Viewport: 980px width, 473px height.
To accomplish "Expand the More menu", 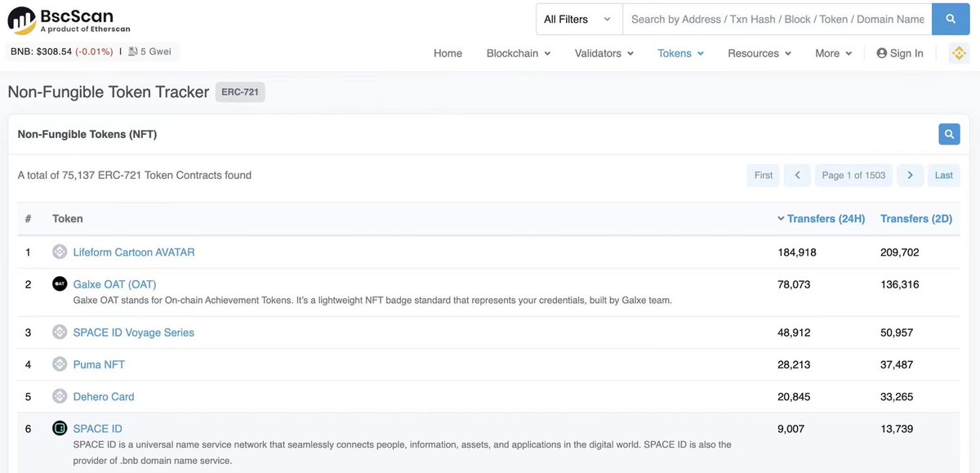I will click(x=833, y=53).
